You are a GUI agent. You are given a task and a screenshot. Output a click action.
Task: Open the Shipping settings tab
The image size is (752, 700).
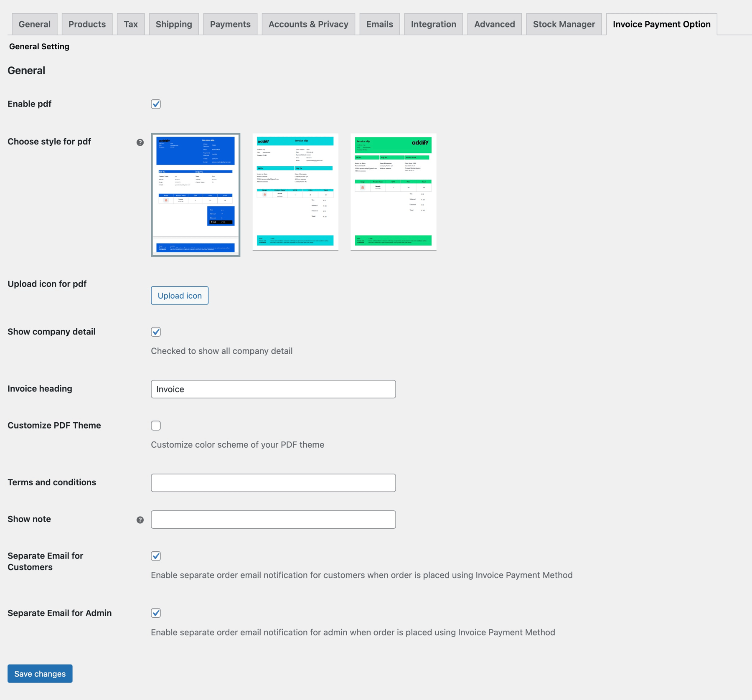(173, 24)
